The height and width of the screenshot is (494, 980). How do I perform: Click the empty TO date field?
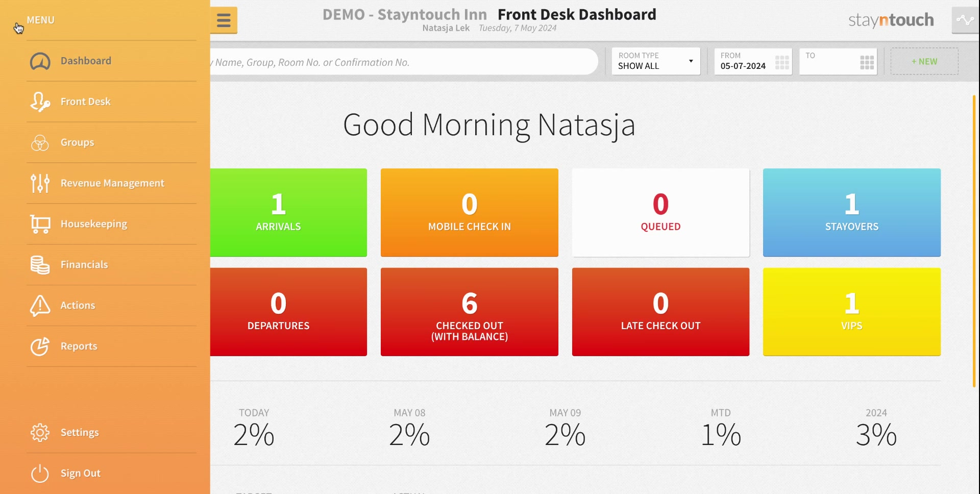[x=838, y=61]
